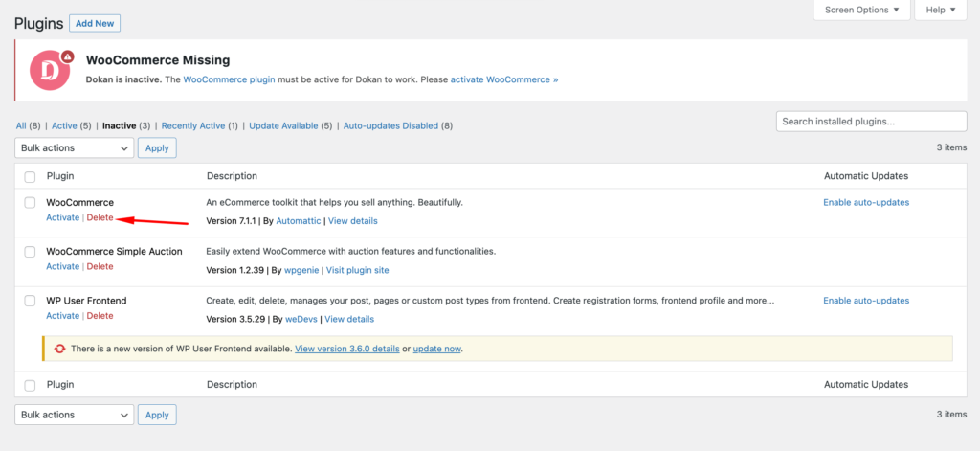Screen dimensions: 980x451
Task: Tick the footer select-all checkbox
Action: click(x=30, y=385)
